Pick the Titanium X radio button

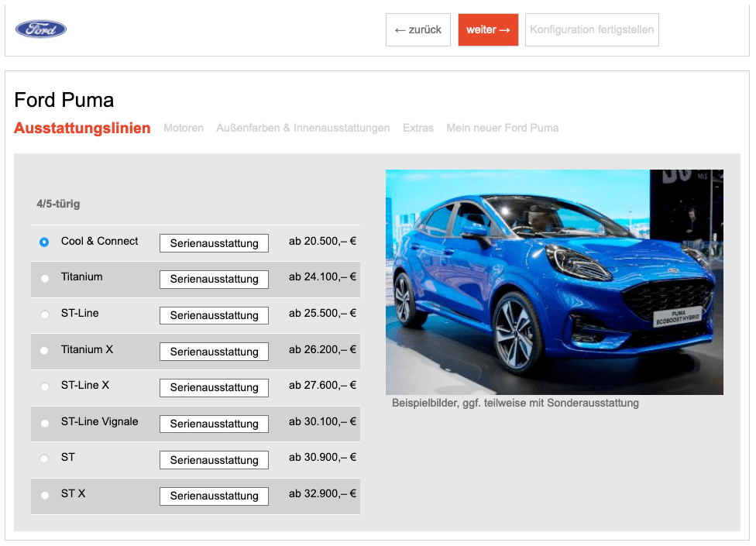(44, 350)
